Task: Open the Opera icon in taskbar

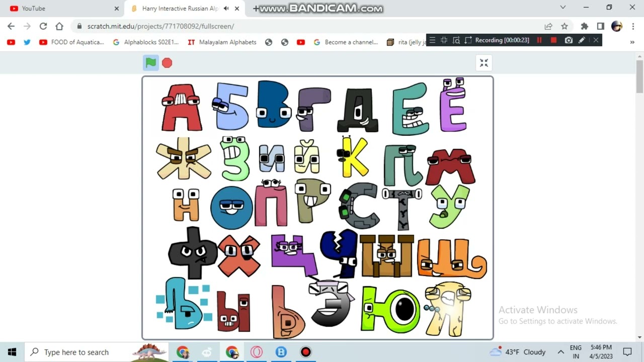Action: pyautogui.click(x=257, y=352)
